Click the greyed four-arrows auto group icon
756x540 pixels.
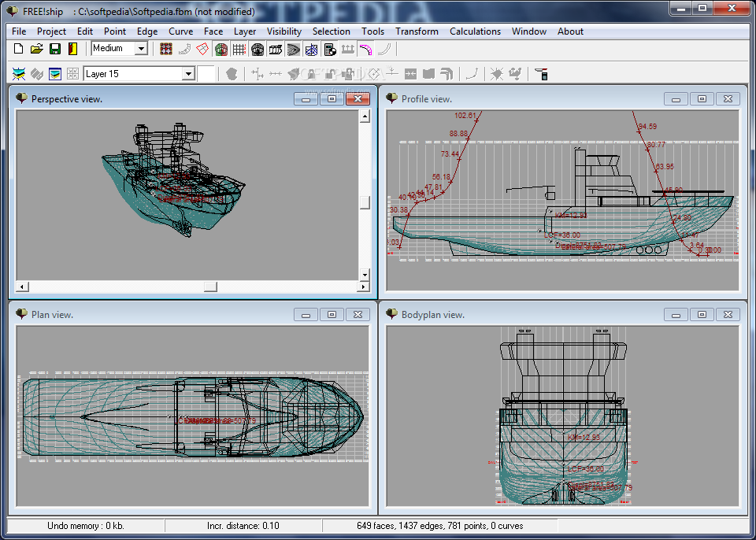click(72, 74)
